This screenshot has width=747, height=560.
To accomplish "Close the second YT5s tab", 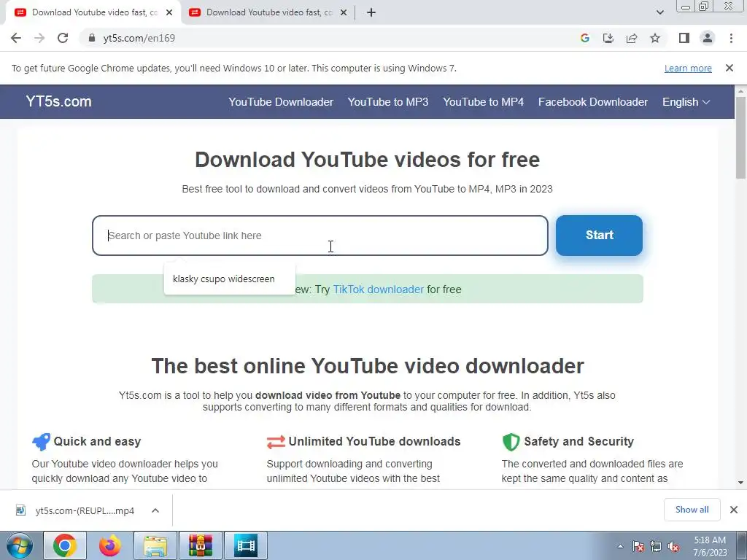I will 344,12.
